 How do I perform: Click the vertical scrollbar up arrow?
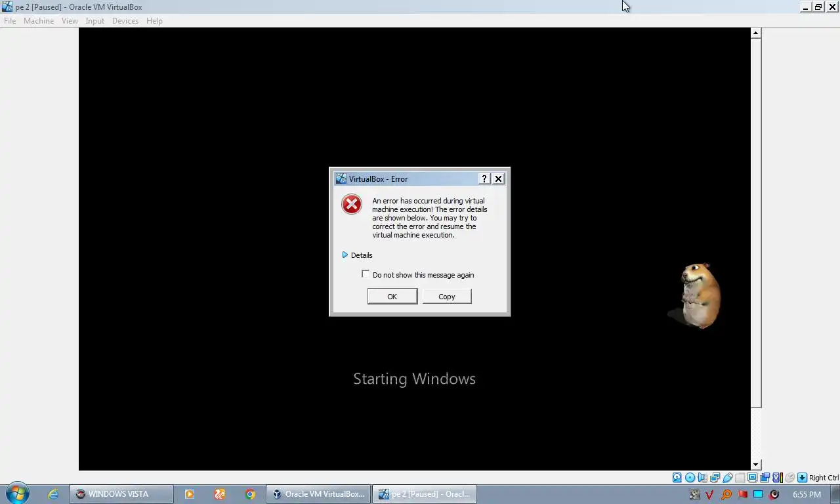pos(756,33)
